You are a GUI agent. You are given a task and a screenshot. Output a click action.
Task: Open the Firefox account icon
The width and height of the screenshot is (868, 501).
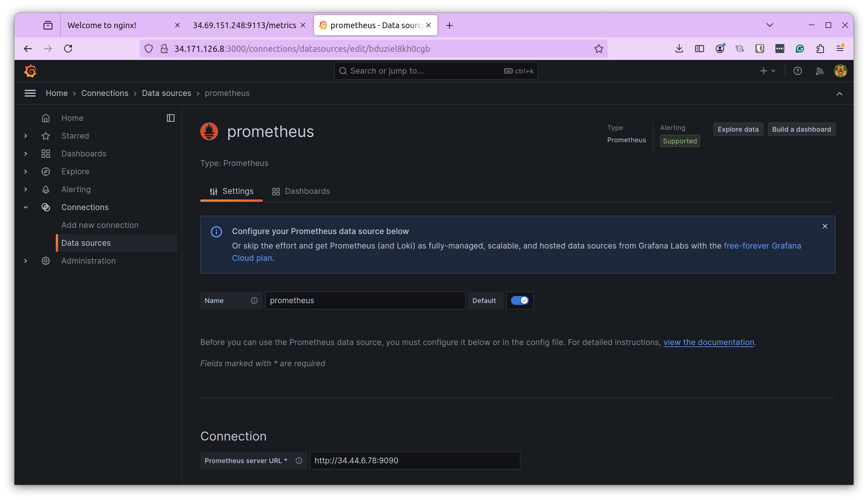[720, 49]
